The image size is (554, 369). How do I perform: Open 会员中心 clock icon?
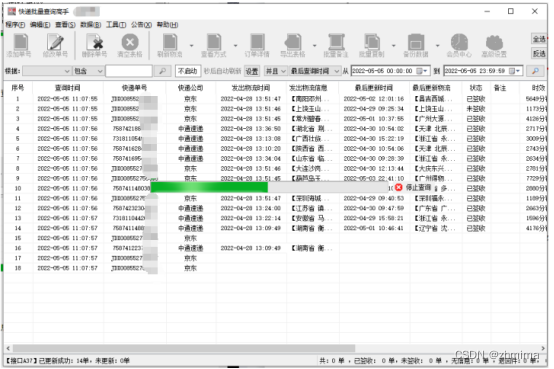click(459, 43)
